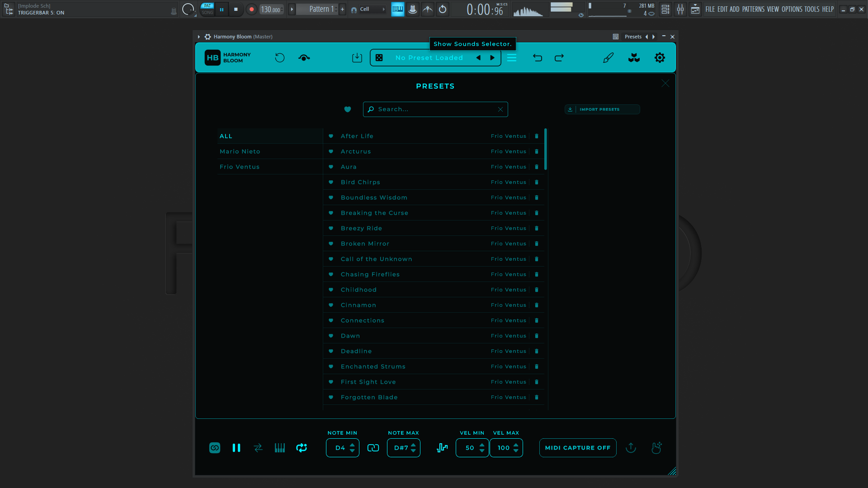Click the Import Presets button

602,109
